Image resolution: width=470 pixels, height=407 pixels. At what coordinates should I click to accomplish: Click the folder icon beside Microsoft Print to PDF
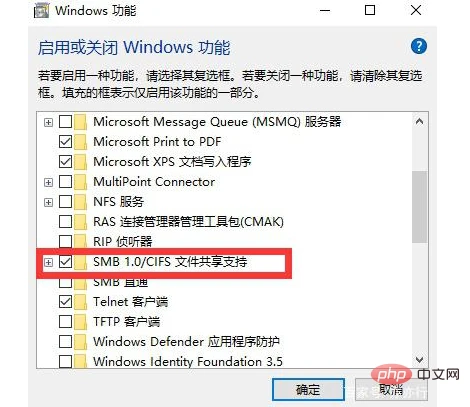click(x=80, y=142)
